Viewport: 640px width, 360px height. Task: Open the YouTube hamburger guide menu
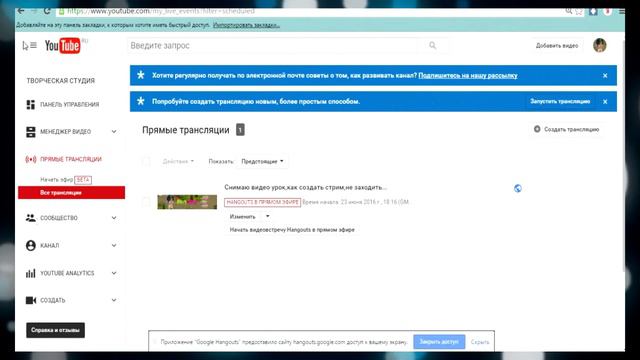tap(33, 45)
